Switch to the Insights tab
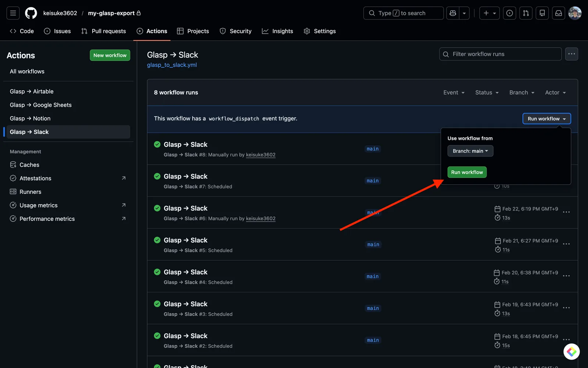This screenshot has height=368, width=588. click(x=277, y=31)
